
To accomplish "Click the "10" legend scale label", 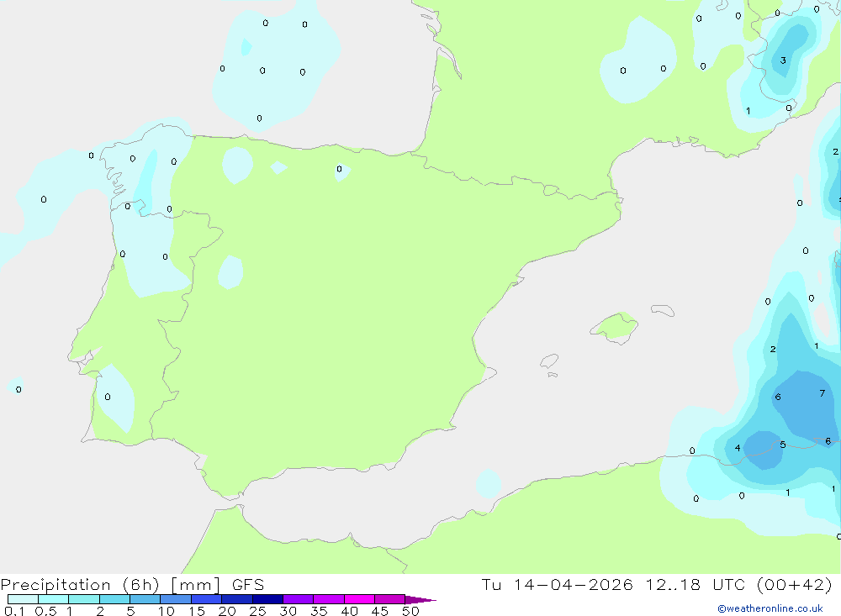I will 167,611.
